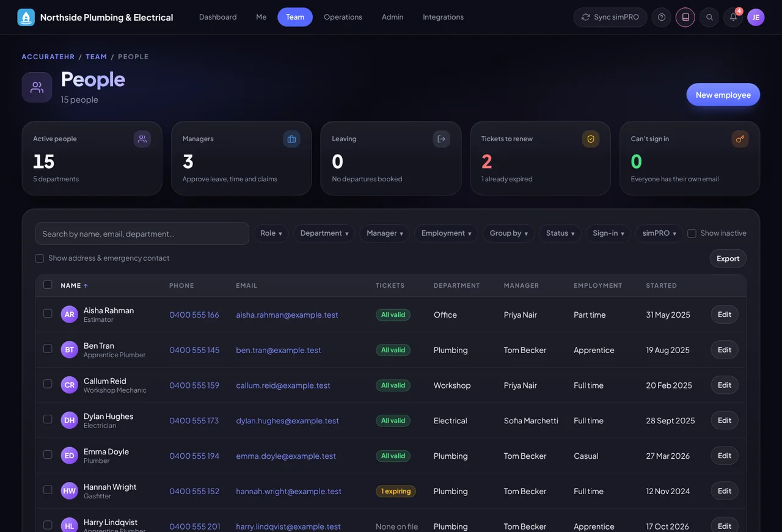Image resolution: width=782 pixels, height=532 pixels.
Task: Click the Leaving exit-arrow icon
Action: click(x=441, y=139)
